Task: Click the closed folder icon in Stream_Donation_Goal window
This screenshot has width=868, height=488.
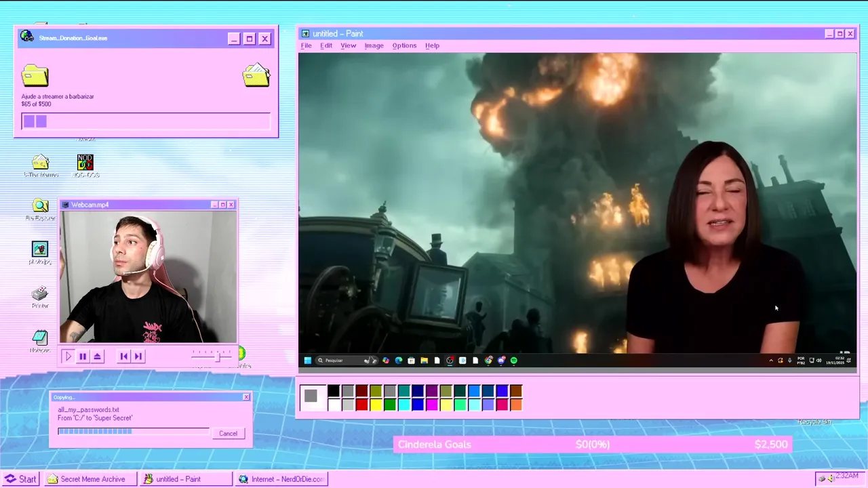Action: tap(35, 75)
